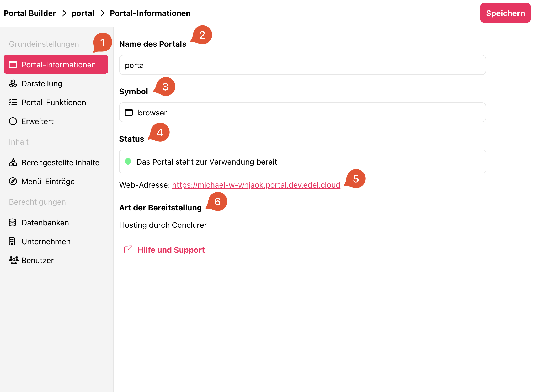The width and height of the screenshot is (534, 392).
Task: Go to Erweitert settings
Action: pos(56,121)
